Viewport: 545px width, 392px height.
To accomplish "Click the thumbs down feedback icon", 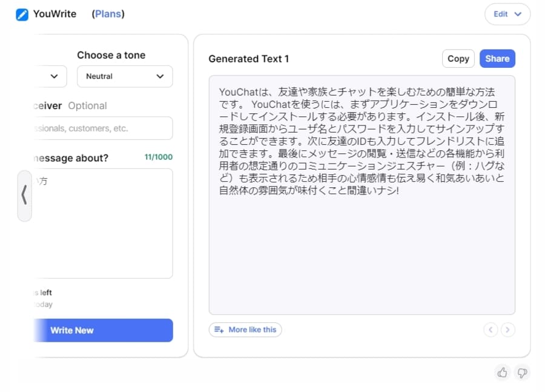I will (x=522, y=373).
